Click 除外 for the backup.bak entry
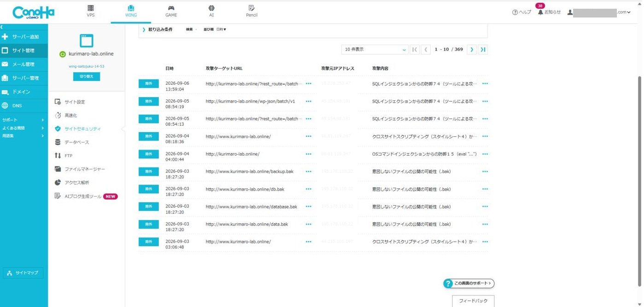Image resolution: width=644 pixels, height=307 pixels. tap(149, 171)
